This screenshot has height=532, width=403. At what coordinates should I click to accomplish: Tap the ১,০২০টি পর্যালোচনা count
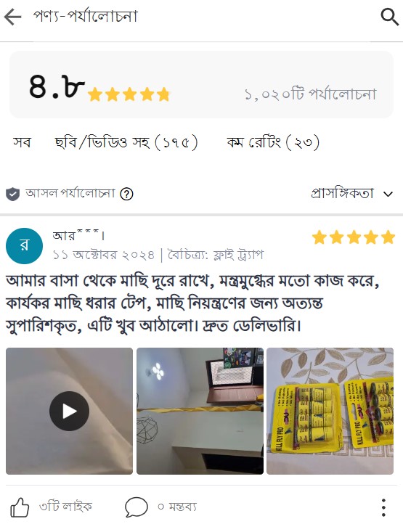click(x=311, y=94)
